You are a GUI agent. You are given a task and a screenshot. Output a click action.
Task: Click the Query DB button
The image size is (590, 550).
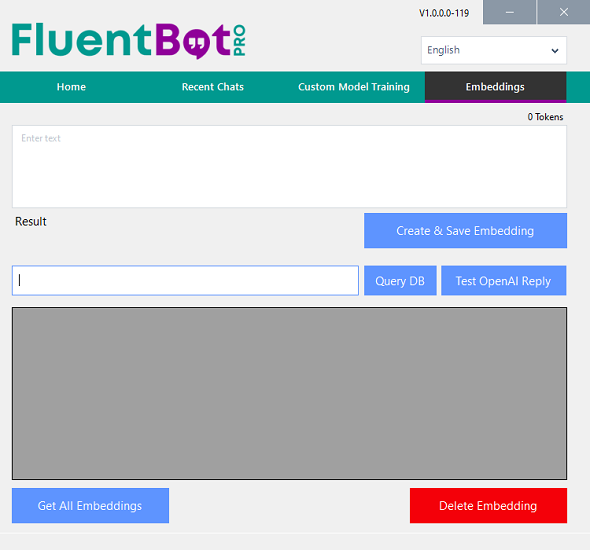[x=400, y=281]
